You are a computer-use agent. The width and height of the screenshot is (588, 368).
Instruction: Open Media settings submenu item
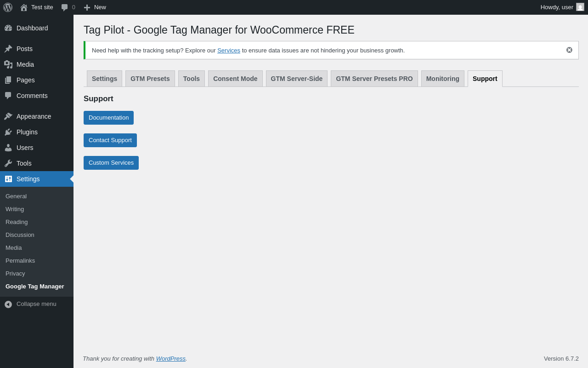[x=37, y=248]
